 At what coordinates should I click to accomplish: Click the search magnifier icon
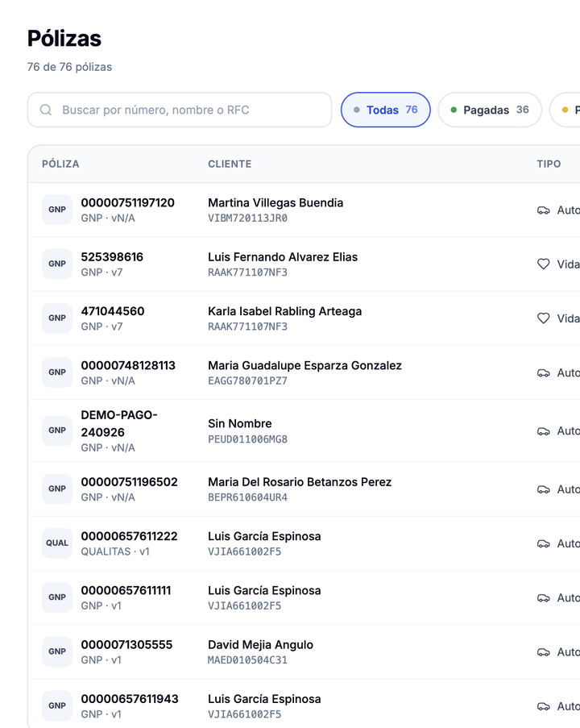45,110
